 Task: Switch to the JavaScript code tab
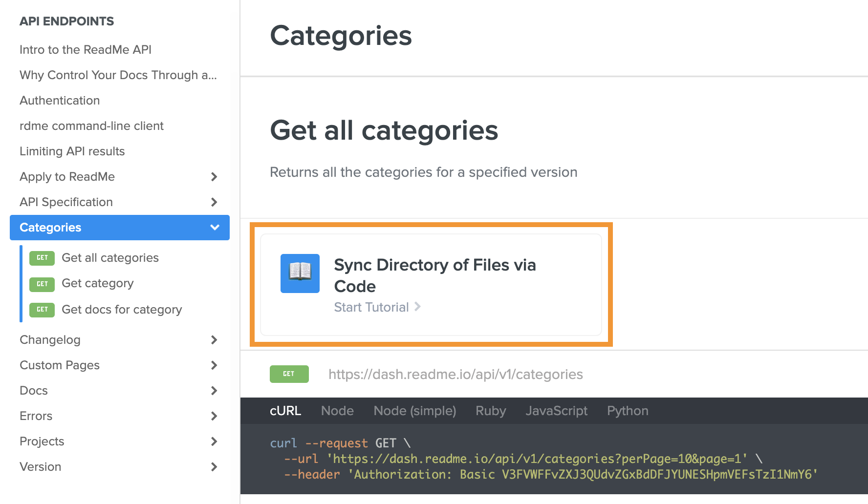(557, 411)
